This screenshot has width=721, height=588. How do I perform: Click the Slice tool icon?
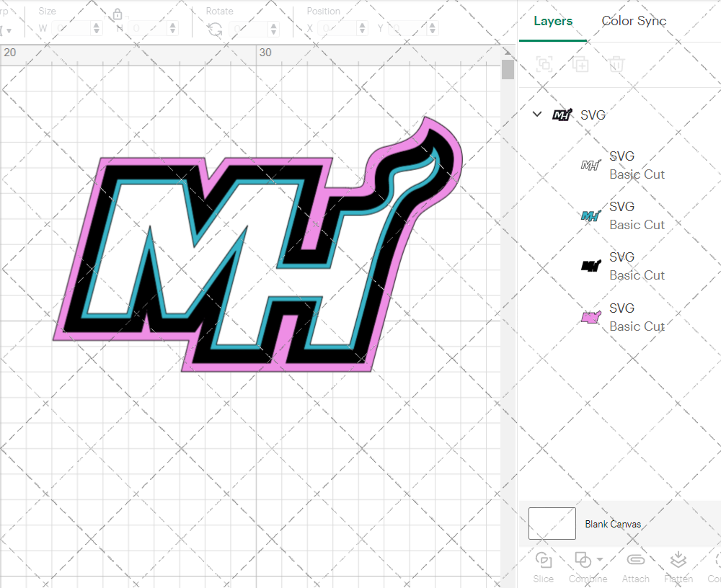point(544,560)
